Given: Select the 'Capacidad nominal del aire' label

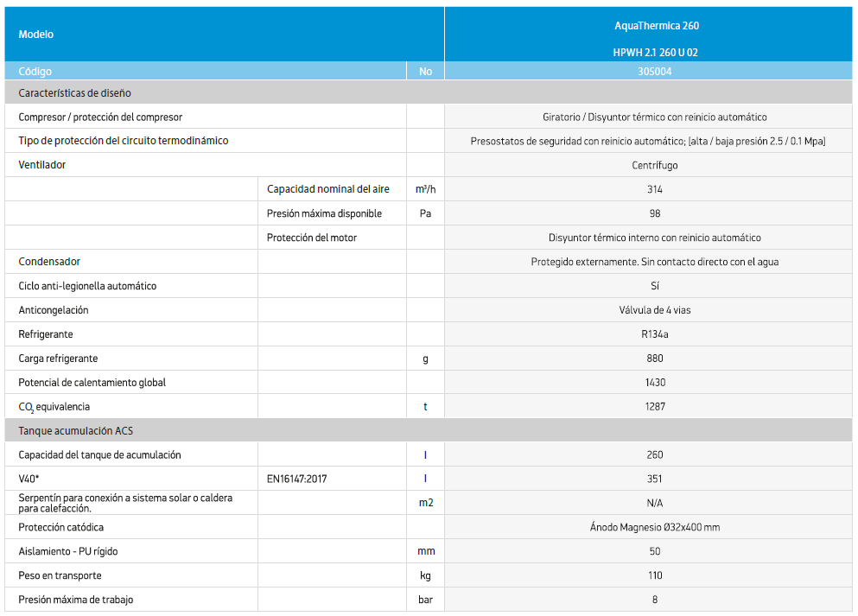Looking at the screenshot, I should pos(328,189).
